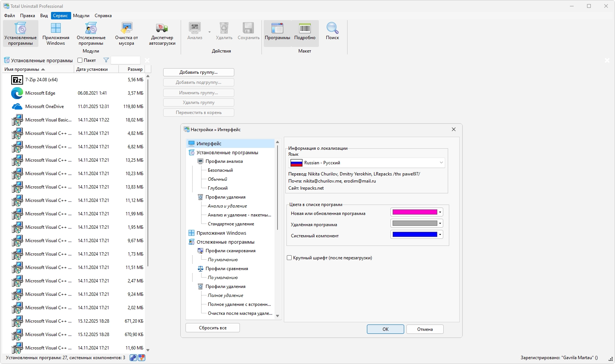Image resolution: width=615 pixels, height=364 pixels.
Task: Select the Очистка после мастера удале... item
Action: pyautogui.click(x=240, y=313)
